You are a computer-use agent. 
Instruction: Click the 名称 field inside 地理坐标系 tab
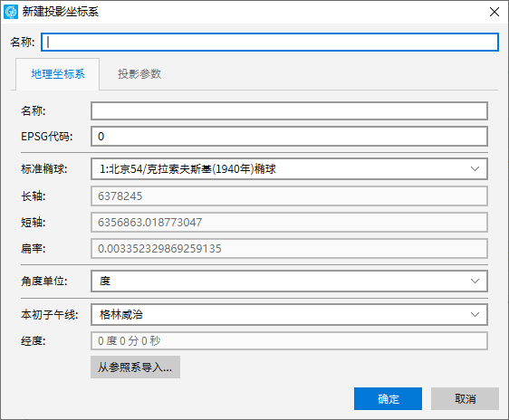click(x=289, y=111)
